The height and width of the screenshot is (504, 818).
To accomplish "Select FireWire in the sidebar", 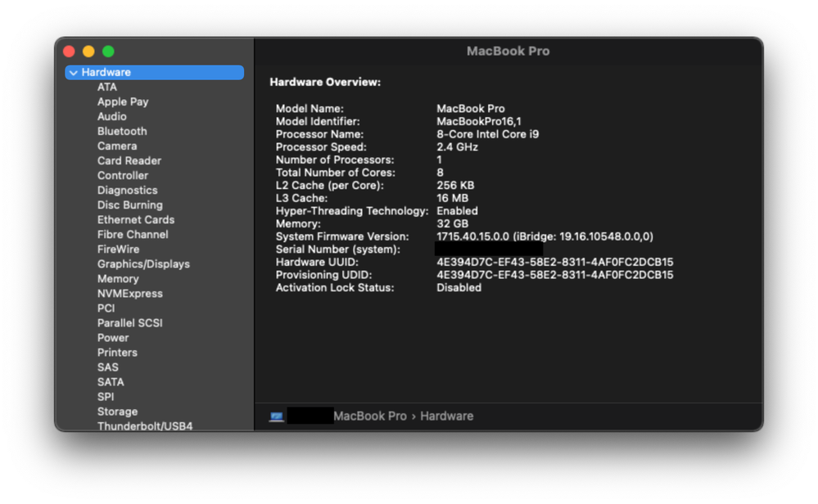I will tap(118, 249).
